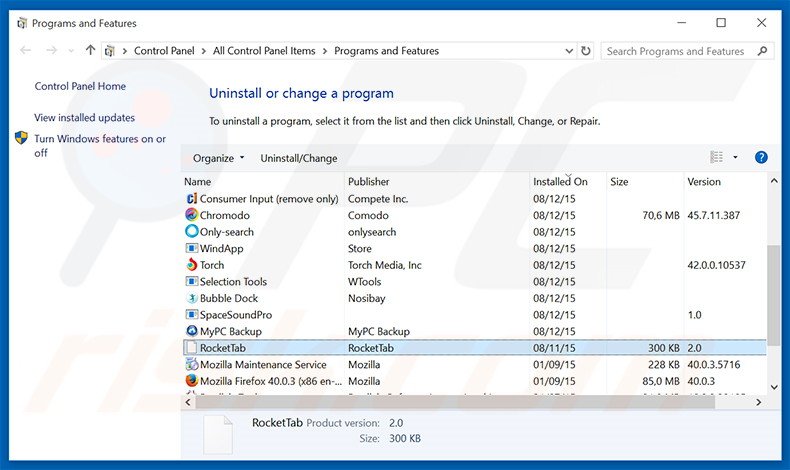Click the RocketTab details pane thumbnail
The image size is (790, 470).
[x=218, y=434]
